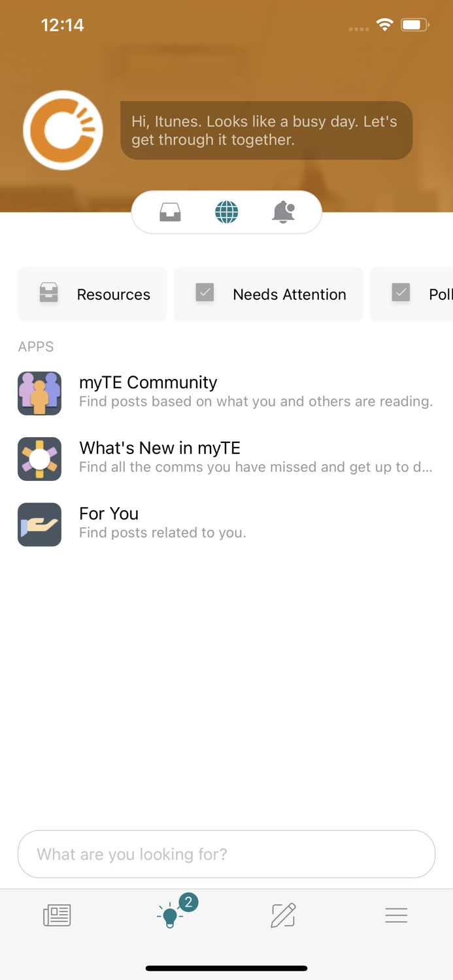
Task: Tap the Wi-Fi status icon
Action: pos(384,24)
